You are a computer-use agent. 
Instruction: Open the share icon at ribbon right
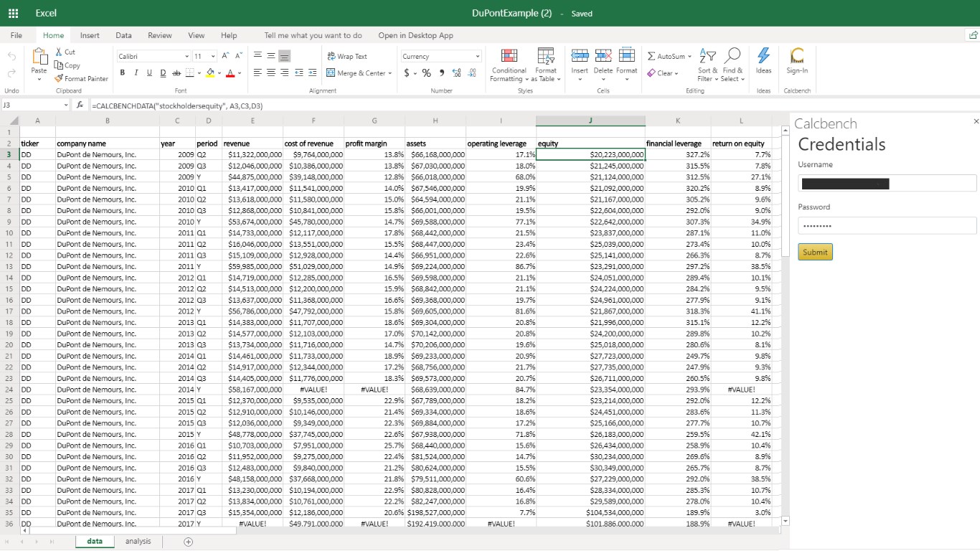973,35
